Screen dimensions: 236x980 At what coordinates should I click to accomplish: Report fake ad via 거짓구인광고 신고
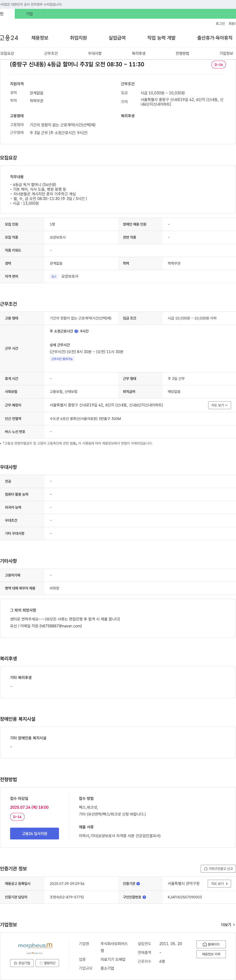tap(218, 868)
